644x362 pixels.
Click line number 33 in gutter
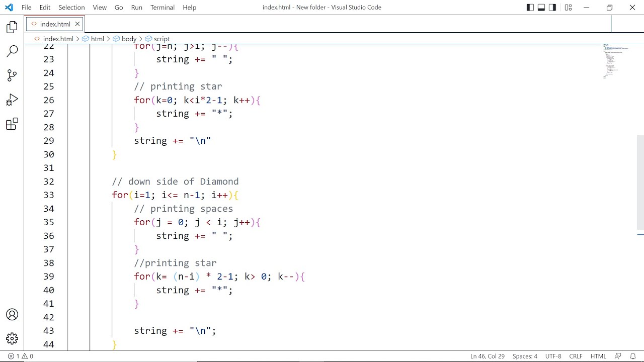pos(49,195)
